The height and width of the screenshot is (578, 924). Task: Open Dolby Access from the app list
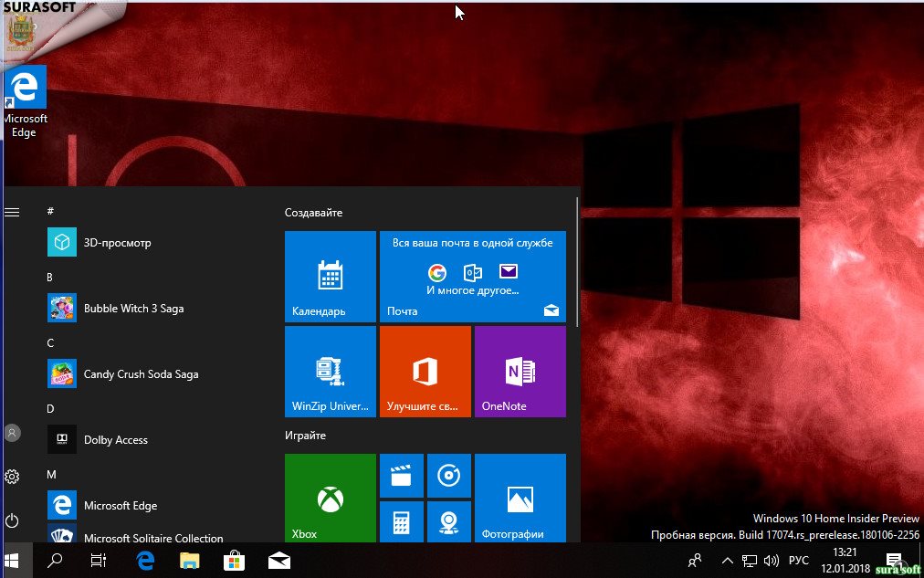click(115, 440)
